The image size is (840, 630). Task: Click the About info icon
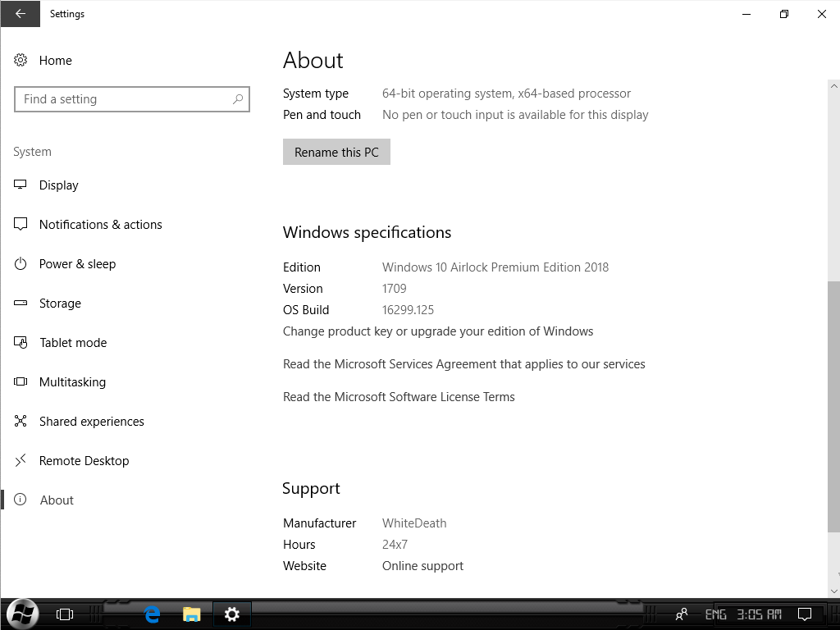click(21, 500)
